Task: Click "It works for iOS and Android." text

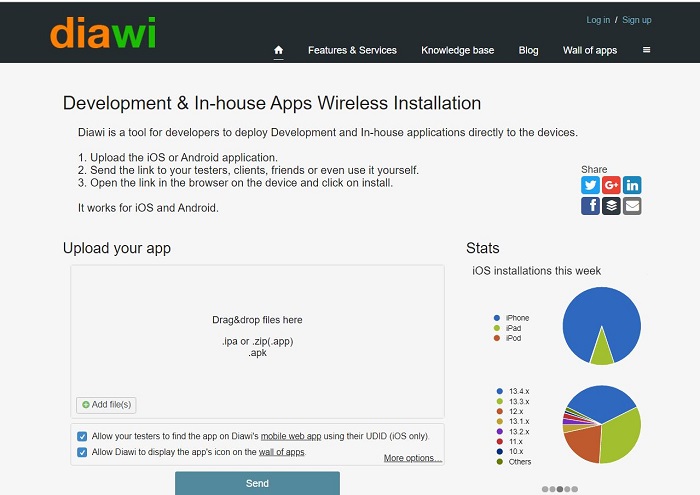Action: [x=148, y=208]
